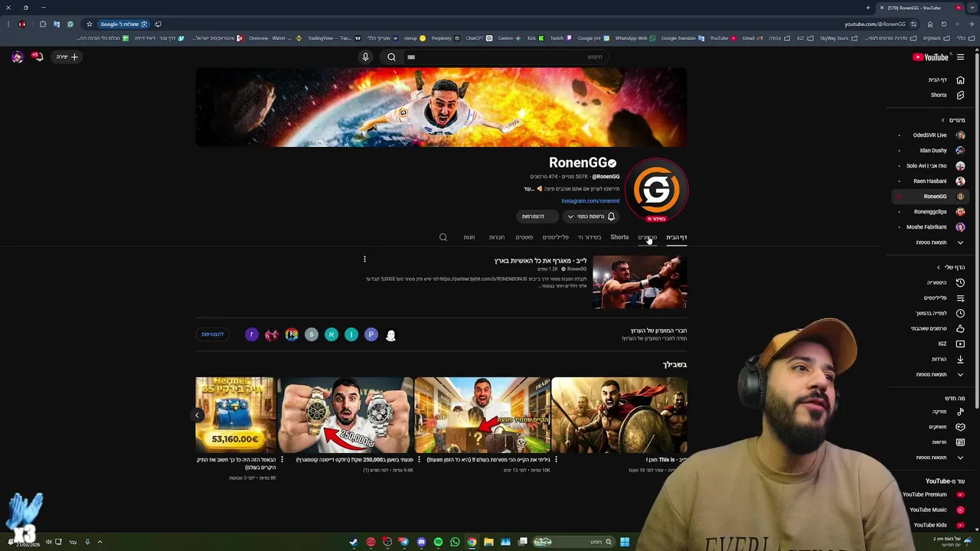The height and width of the screenshot is (551, 980).
Task: Open WhatsApp from the taskbar
Action: point(455,542)
